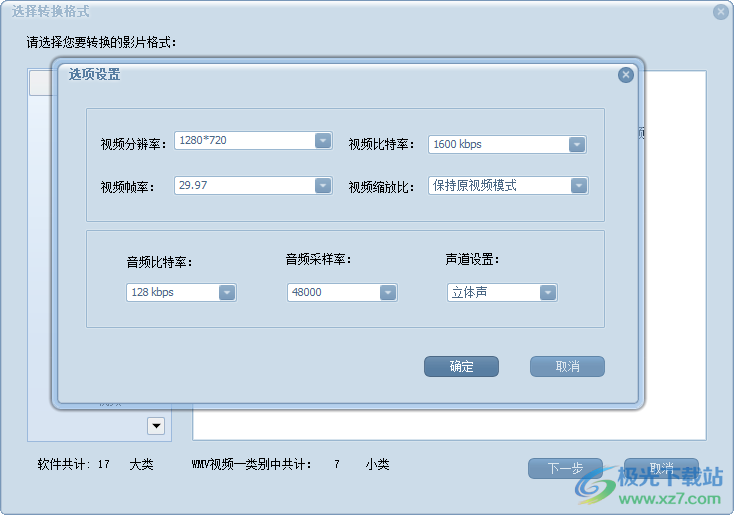Close the 选择转换格式 window
734x515 pixels.
721,12
